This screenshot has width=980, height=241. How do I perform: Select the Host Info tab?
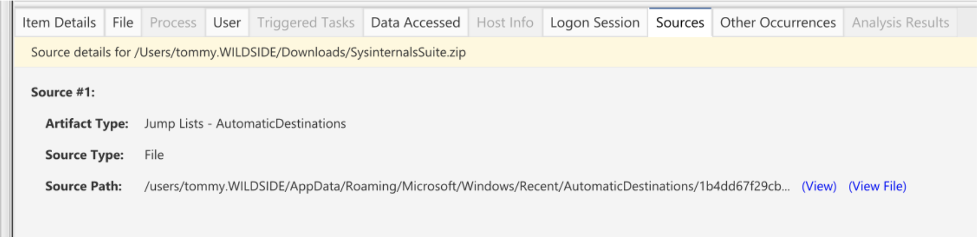pyautogui.click(x=505, y=22)
